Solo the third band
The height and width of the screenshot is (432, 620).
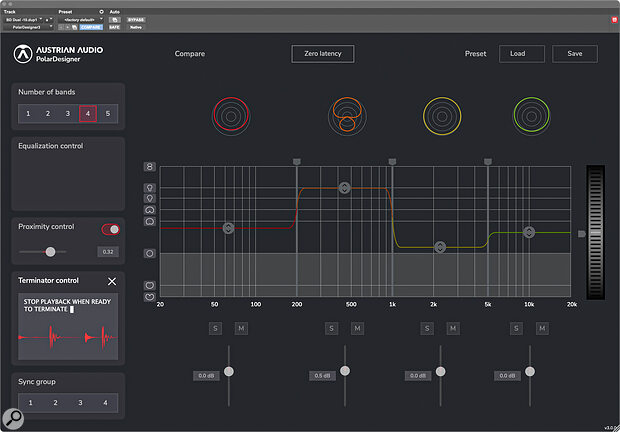tap(427, 328)
